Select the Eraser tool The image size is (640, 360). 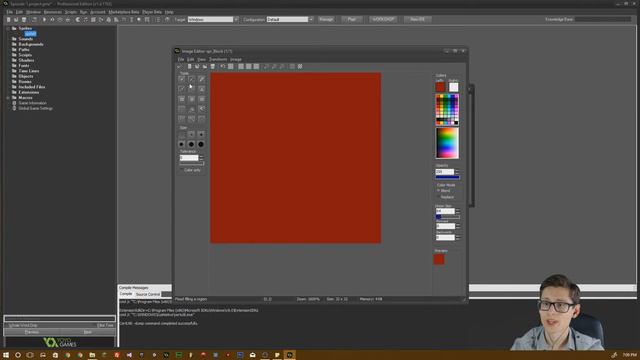pyautogui.click(x=201, y=79)
